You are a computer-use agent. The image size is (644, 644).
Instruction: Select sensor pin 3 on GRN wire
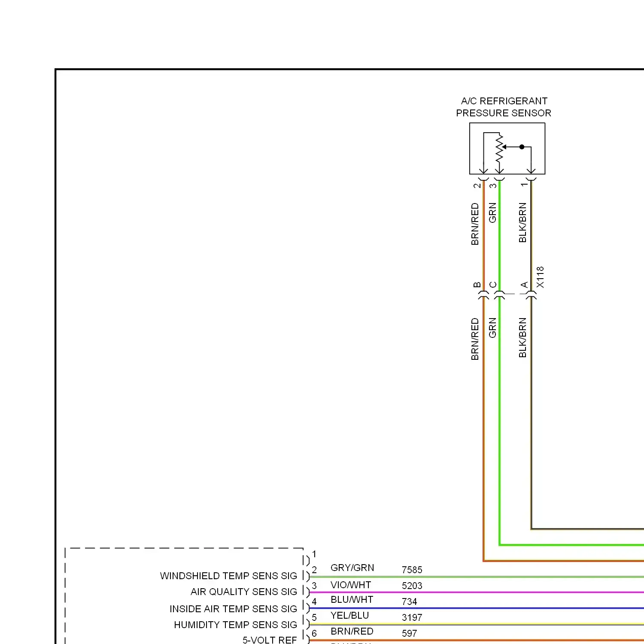click(493, 185)
